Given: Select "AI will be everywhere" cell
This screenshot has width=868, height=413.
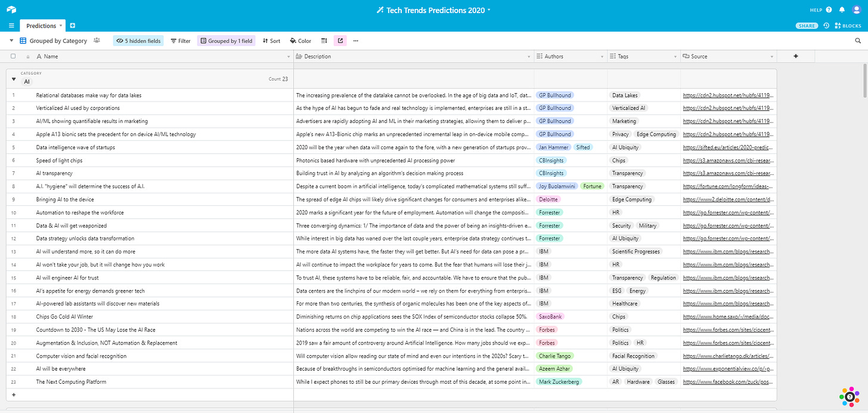Looking at the screenshot, I should point(150,369).
